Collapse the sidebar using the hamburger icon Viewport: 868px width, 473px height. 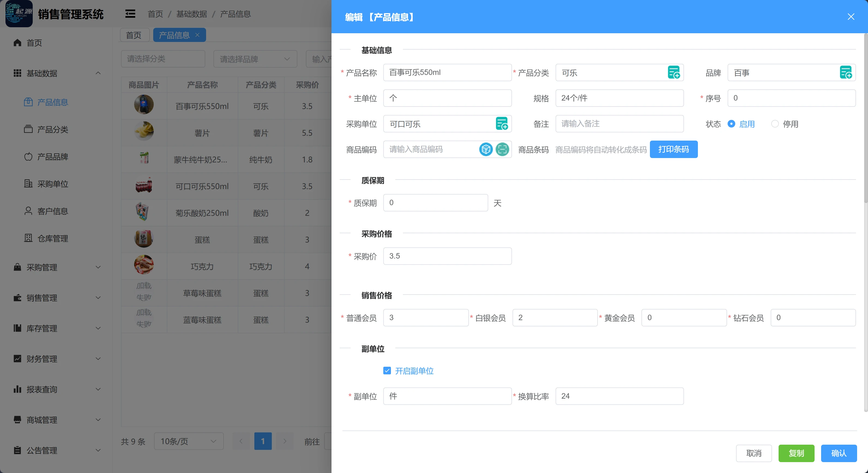130,13
